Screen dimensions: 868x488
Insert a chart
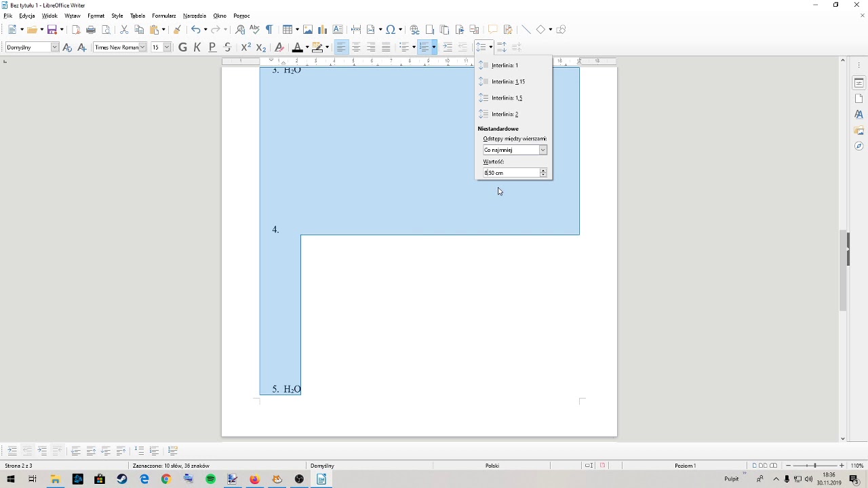click(323, 29)
